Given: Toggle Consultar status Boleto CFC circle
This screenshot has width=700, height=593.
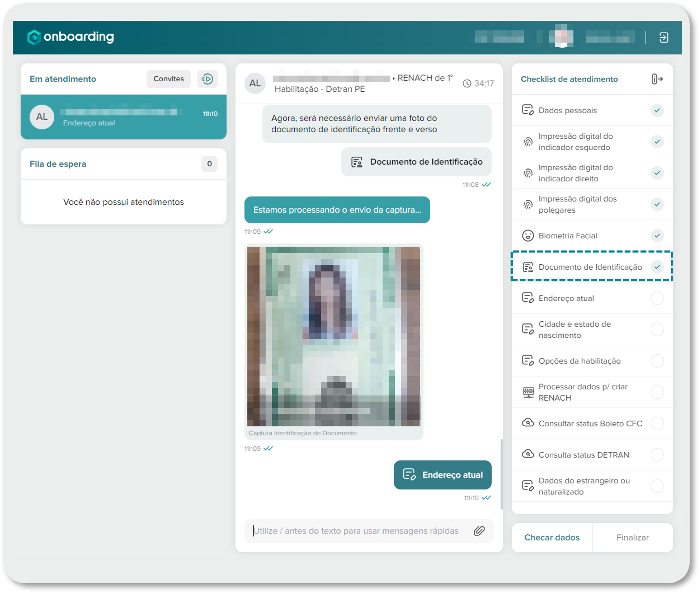Looking at the screenshot, I should tap(657, 423).
